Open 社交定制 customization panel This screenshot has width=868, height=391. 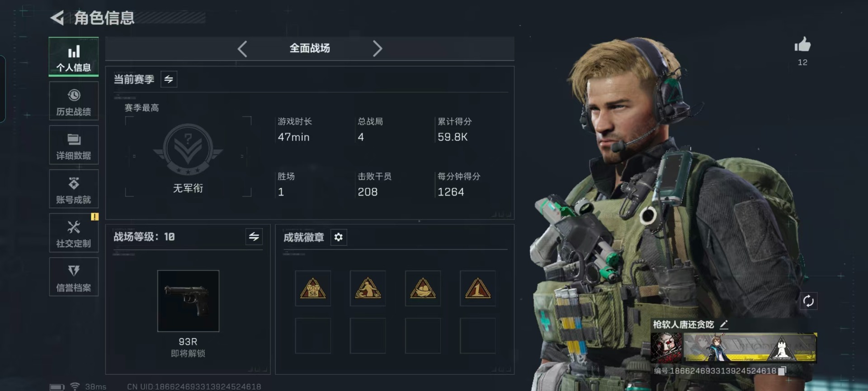pos(74,233)
